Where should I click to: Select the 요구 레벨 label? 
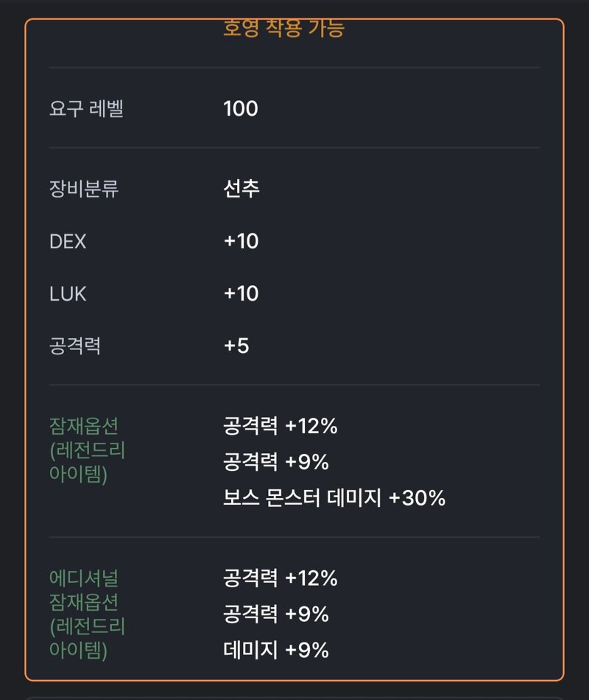86,108
